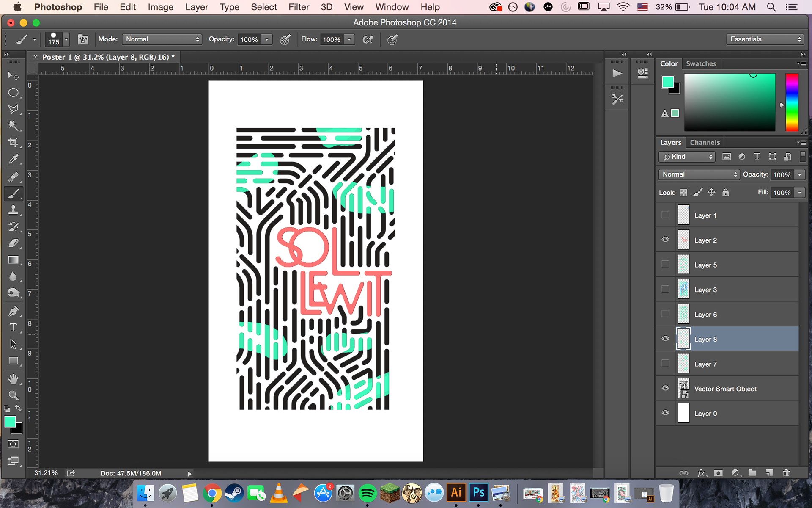Click the zoom percentage field 31.21%

[x=46, y=473]
